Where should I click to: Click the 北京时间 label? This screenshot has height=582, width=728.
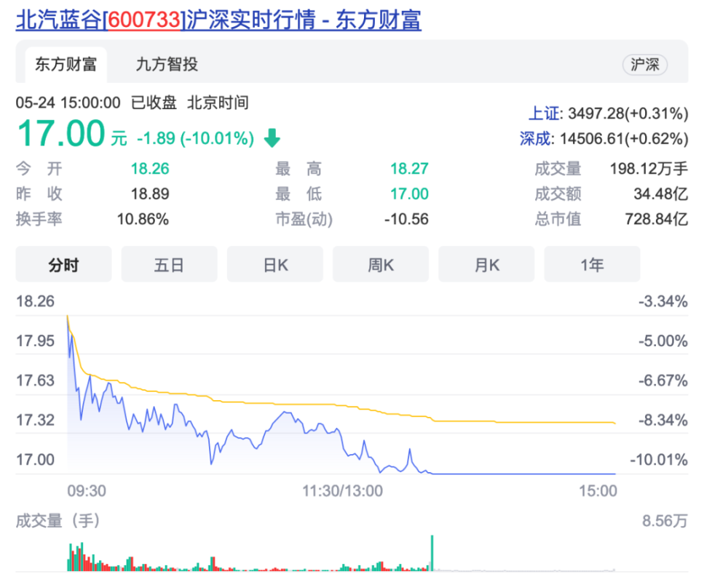[x=218, y=103]
